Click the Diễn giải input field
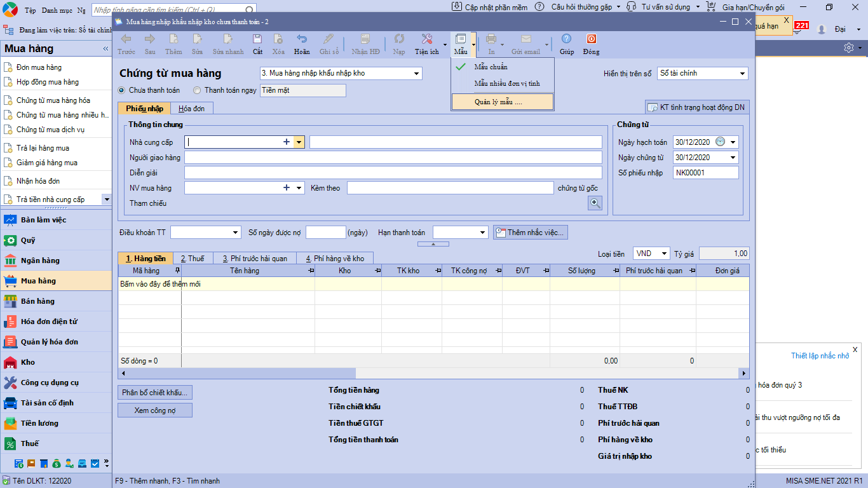868x488 pixels. pos(393,172)
